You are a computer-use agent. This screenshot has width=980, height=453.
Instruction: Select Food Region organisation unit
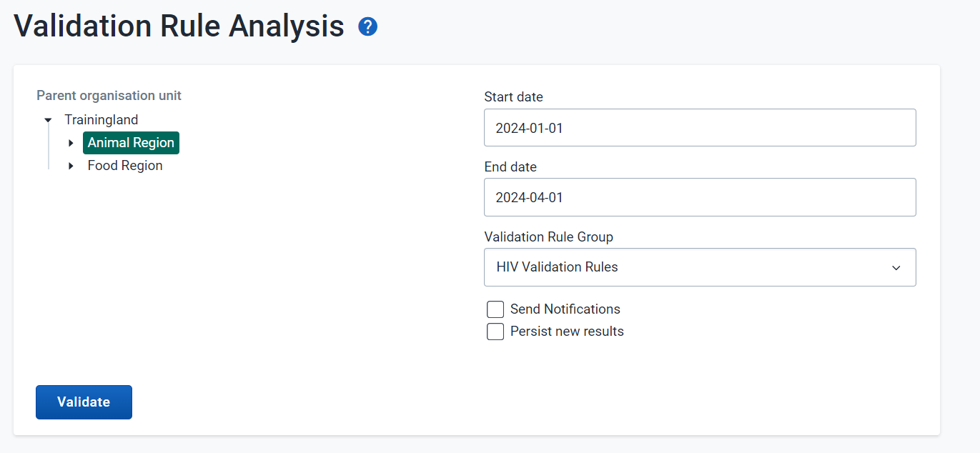[125, 166]
